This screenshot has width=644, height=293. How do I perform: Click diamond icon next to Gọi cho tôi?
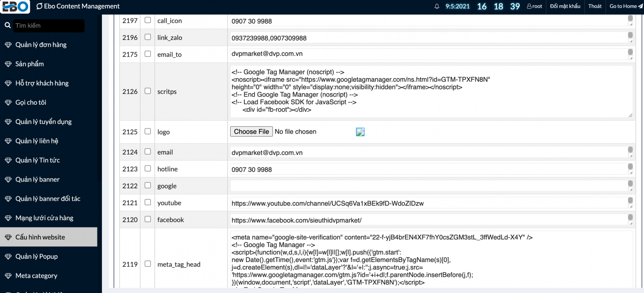(8, 103)
